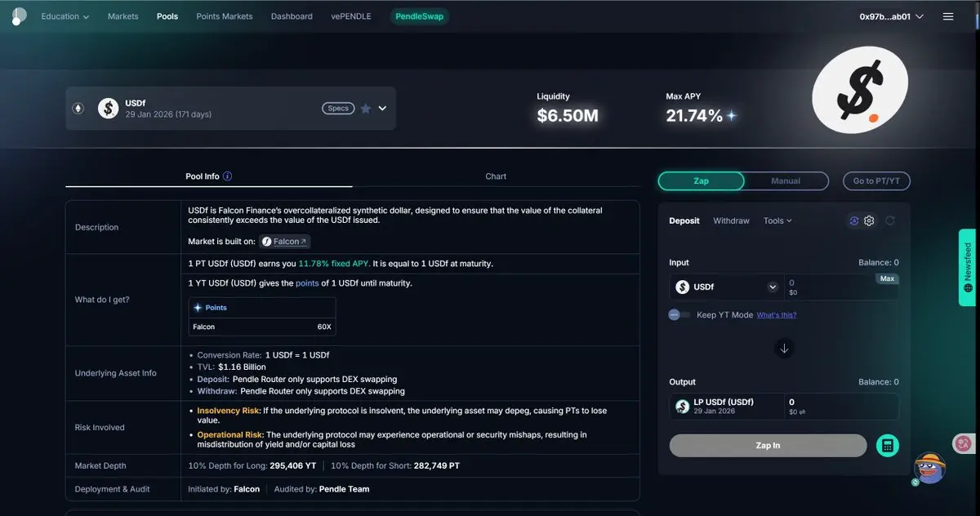Open the USDf input token selector

[x=727, y=287]
